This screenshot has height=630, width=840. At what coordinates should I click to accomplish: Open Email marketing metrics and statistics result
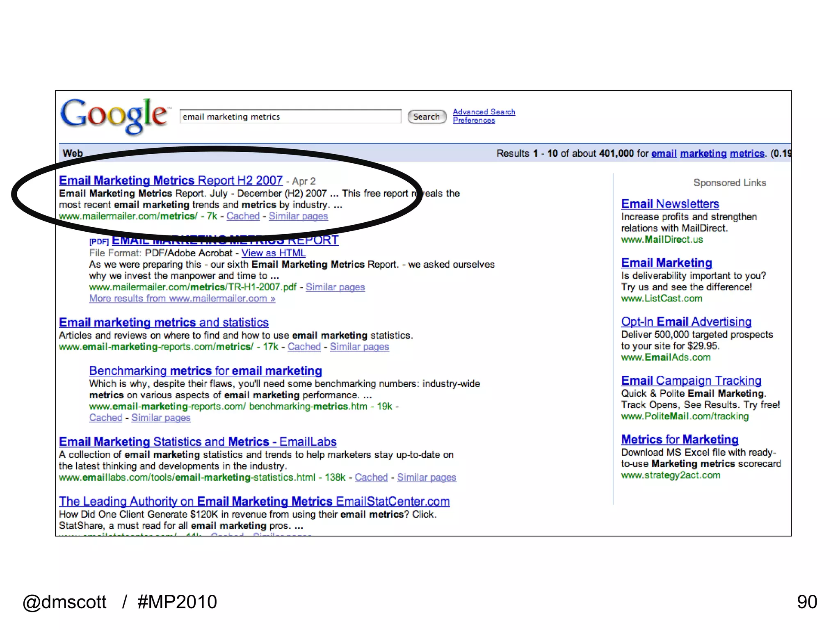coord(164,322)
